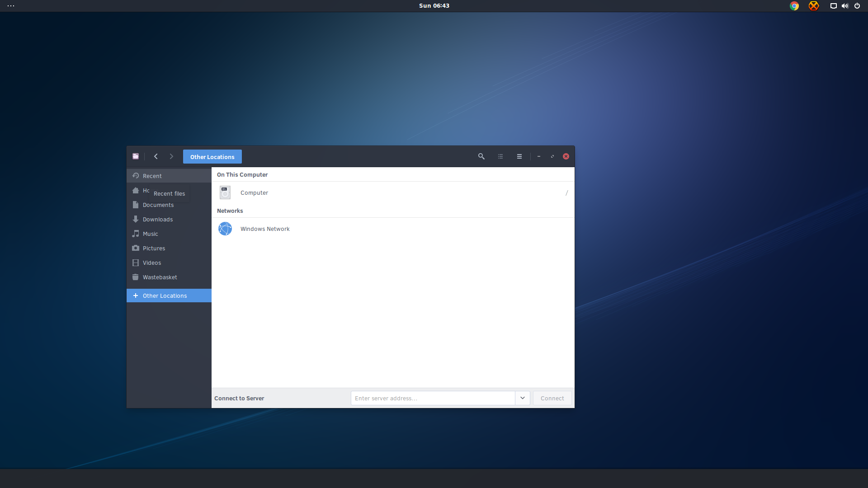Go back with the left arrow button

(156, 156)
